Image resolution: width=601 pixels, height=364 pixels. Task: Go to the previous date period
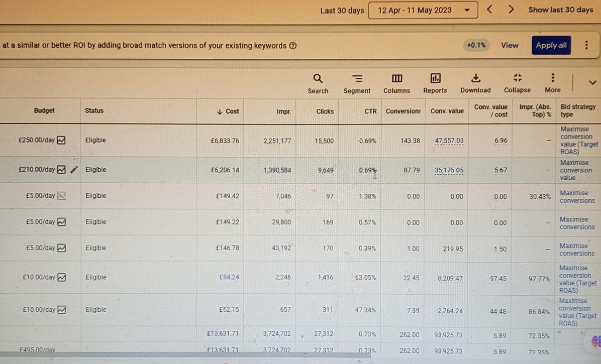click(x=489, y=10)
